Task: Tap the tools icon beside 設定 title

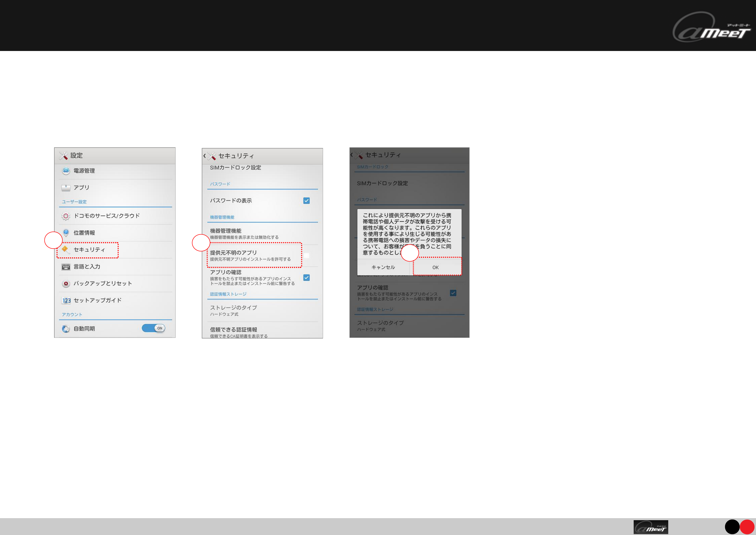Action: (x=63, y=155)
